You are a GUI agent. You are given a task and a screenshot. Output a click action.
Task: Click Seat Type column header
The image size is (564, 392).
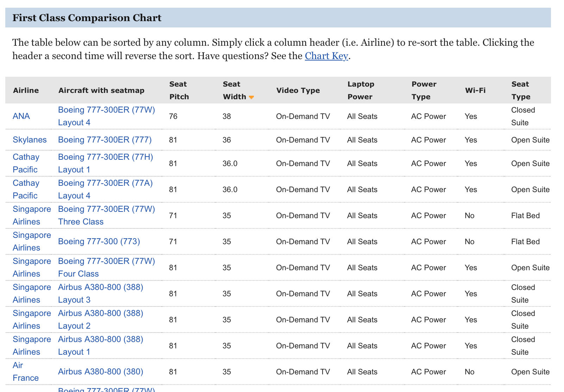pyautogui.click(x=520, y=90)
